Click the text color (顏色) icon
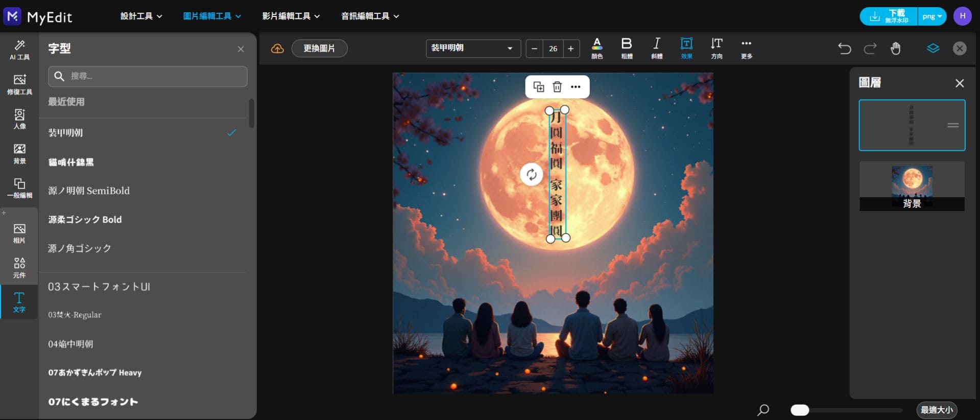 coord(596,48)
